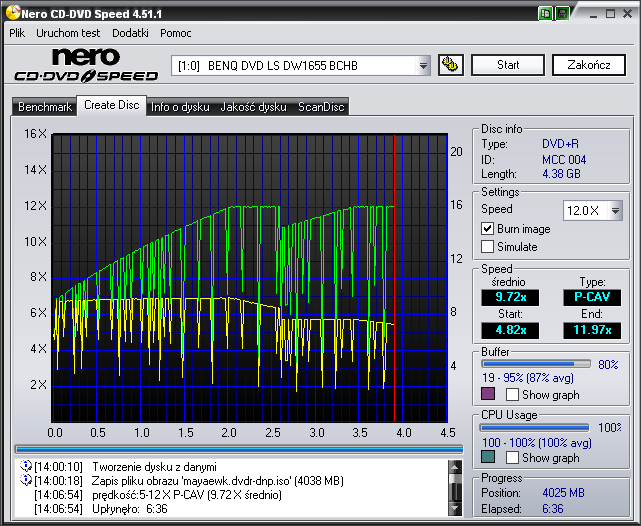Click the Zakończ button
This screenshot has height=526, width=641.
tap(589, 65)
